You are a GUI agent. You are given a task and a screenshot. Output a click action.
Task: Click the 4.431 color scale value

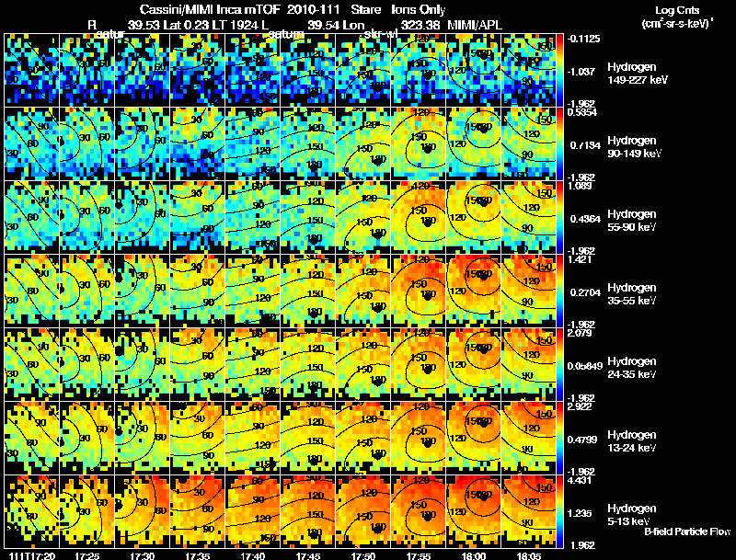coord(580,480)
